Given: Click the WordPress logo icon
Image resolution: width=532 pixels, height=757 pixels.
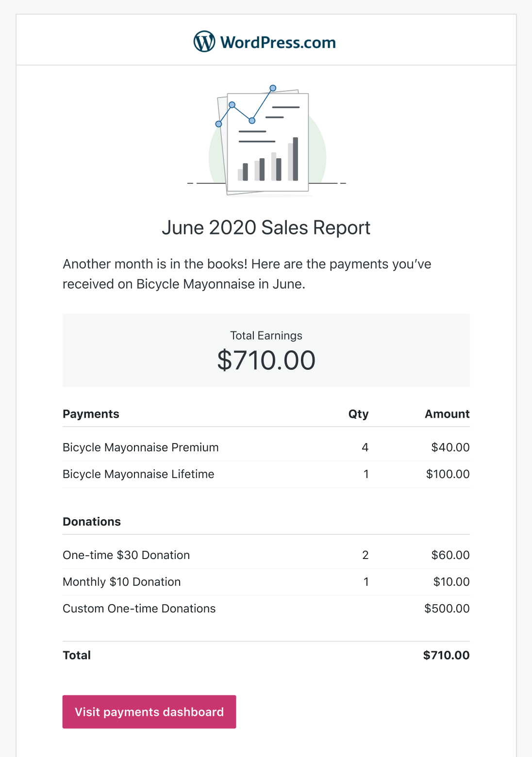Looking at the screenshot, I should (204, 42).
